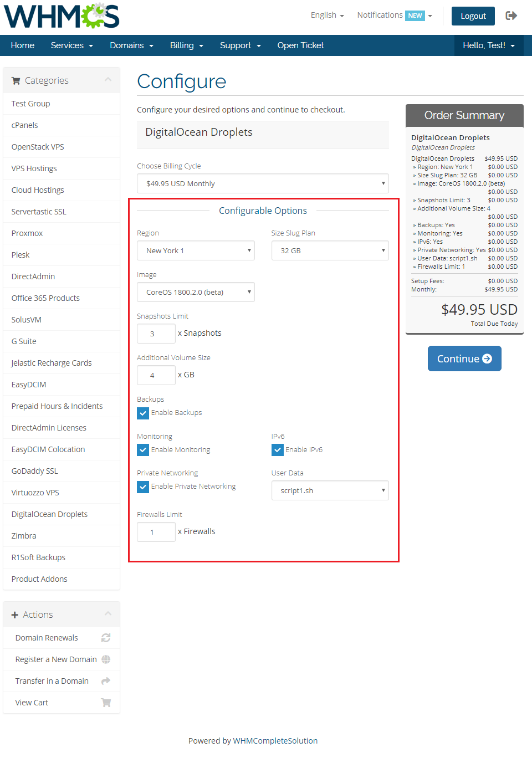Uncheck Enable IPv6 checkbox
This screenshot has height=763, width=532.
[278, 450]
